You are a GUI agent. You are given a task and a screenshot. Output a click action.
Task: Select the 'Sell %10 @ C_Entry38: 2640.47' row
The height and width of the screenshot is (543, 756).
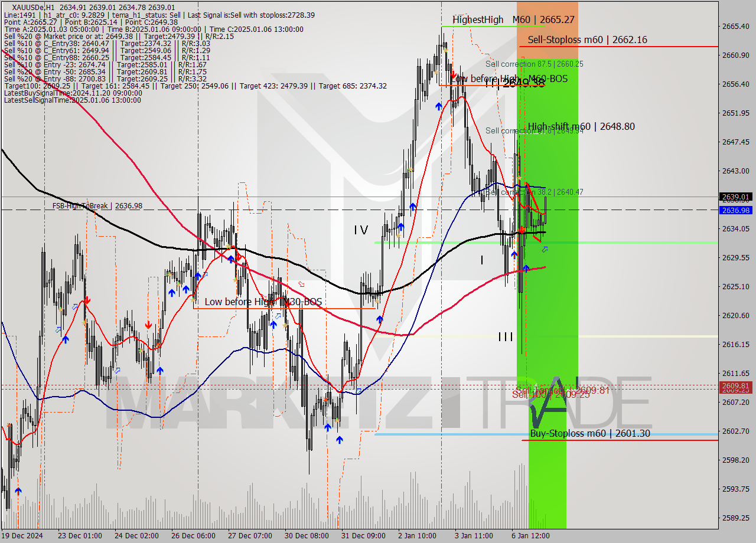(107, 43)
